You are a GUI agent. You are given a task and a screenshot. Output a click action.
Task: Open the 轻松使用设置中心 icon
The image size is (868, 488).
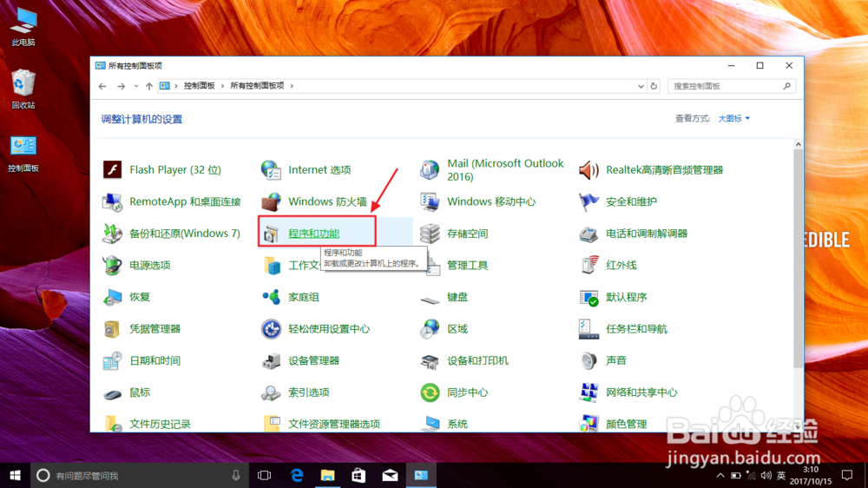tap(271, 329)
